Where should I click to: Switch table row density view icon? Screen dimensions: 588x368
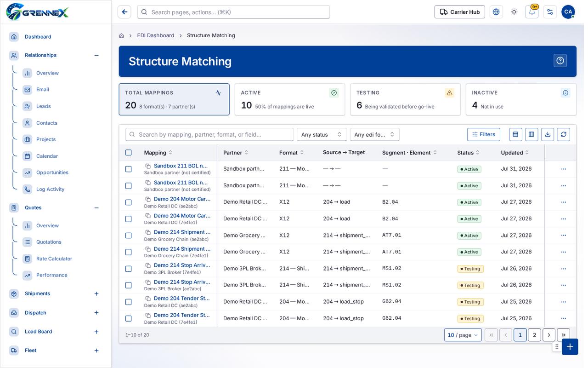(x=515, y=134)
